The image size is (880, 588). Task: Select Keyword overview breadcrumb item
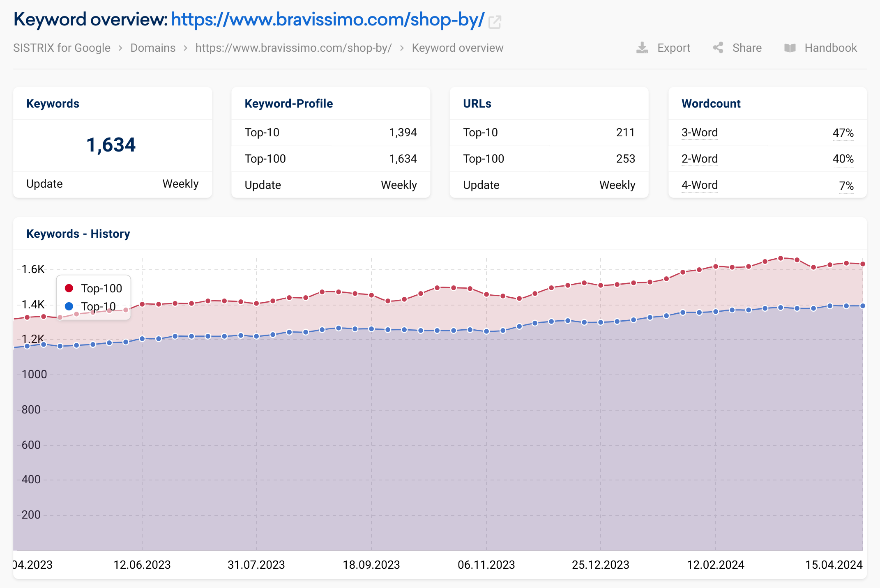click(458, 48)
